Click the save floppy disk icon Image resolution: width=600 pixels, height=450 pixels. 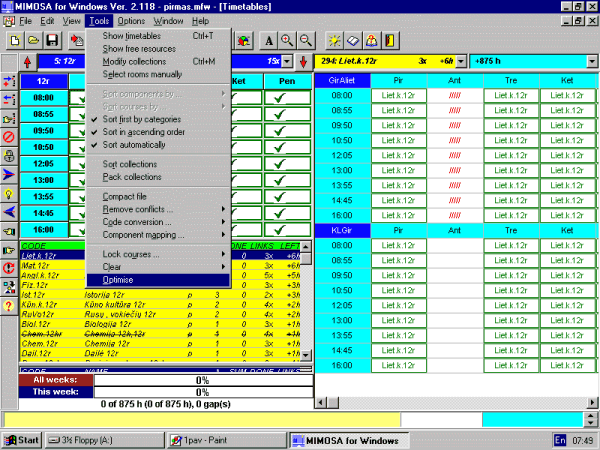tap(51, 40)
